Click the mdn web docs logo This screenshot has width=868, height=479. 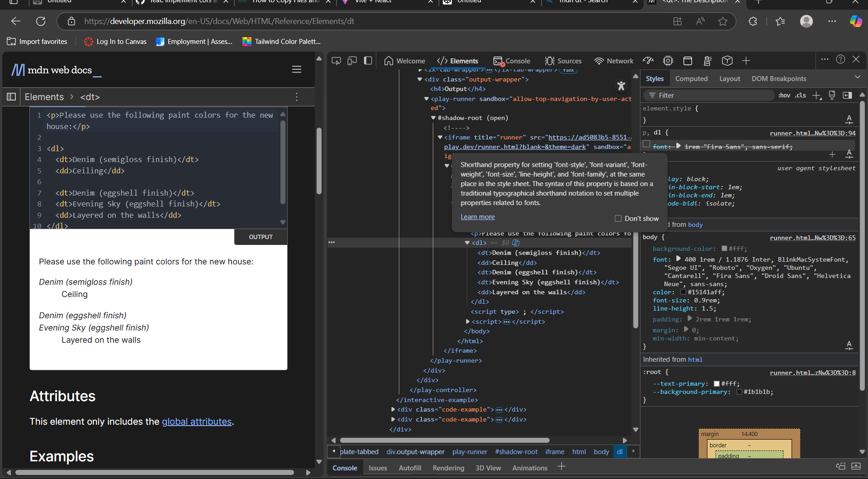[57, 70]
